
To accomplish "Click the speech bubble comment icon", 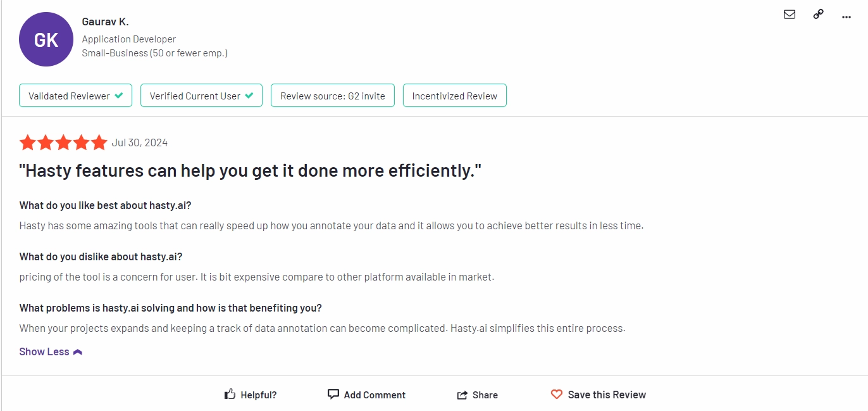I will tap(333, 394).
